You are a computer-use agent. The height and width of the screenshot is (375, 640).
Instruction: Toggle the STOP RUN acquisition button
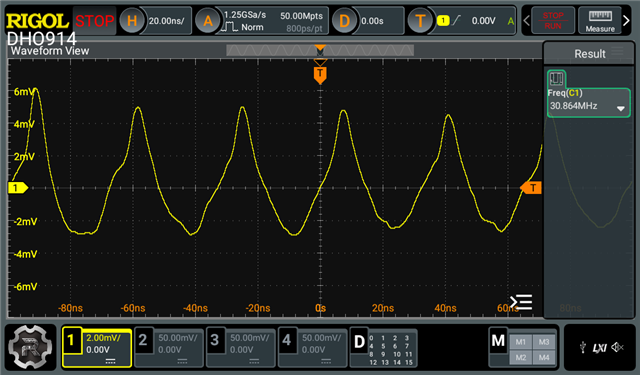click(553, 20)
